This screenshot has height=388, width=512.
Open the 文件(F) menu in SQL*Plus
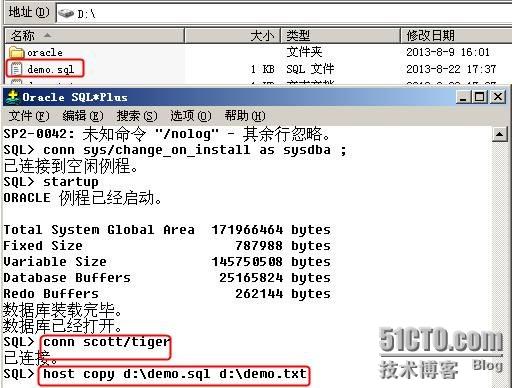click(29, 116)
